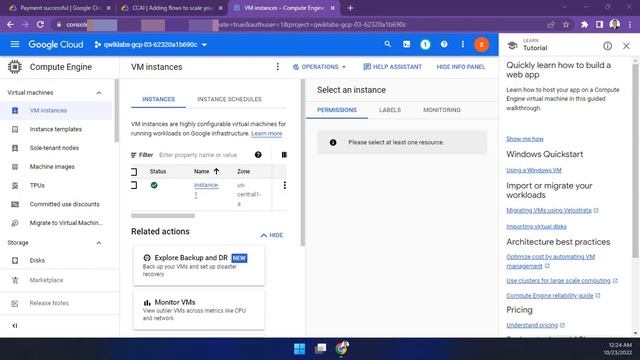
Task: Click the Monitor VMs card
Action: click(199, 310)
